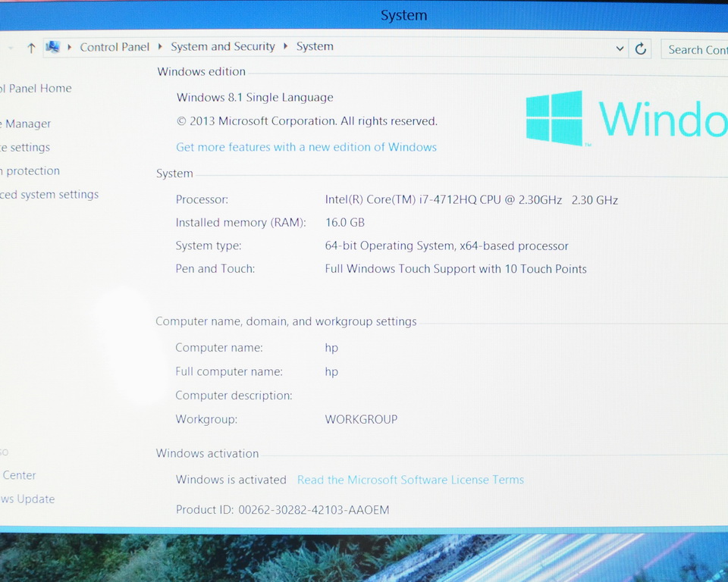Screen dimensions: 728x582
Task: Select the 64-bit Operating System text
Action: (447, 246)
